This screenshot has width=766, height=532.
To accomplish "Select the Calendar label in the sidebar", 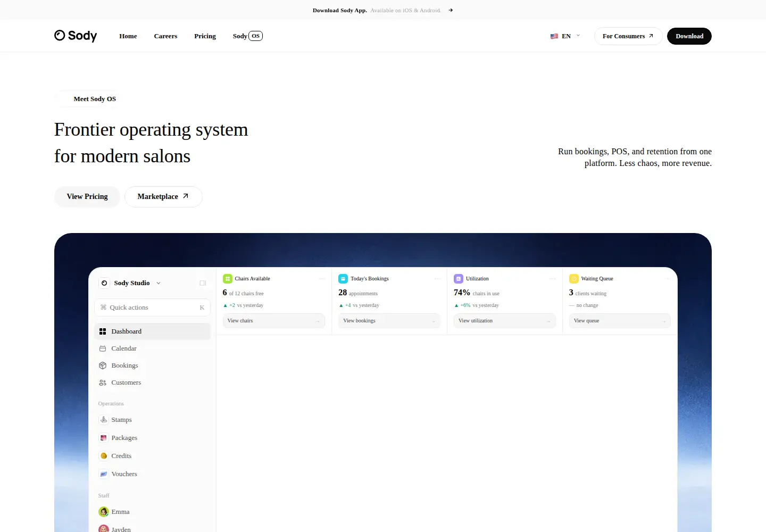I will tap(124, 348).
